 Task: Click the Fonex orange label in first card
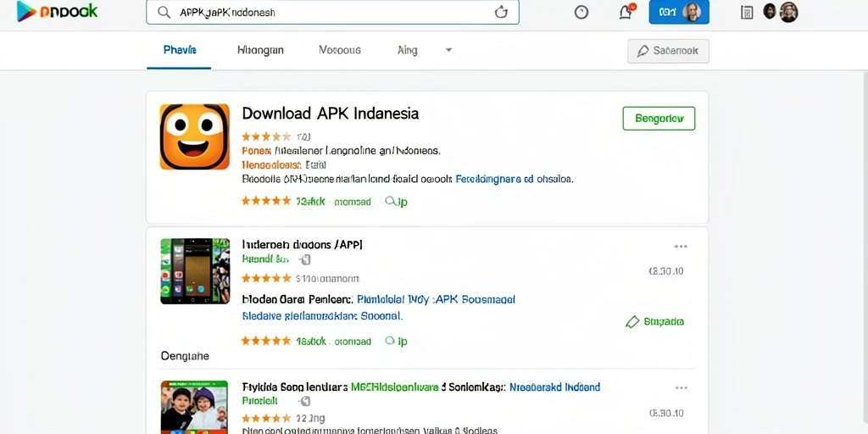pyautogui.click(x=256, y=151)
